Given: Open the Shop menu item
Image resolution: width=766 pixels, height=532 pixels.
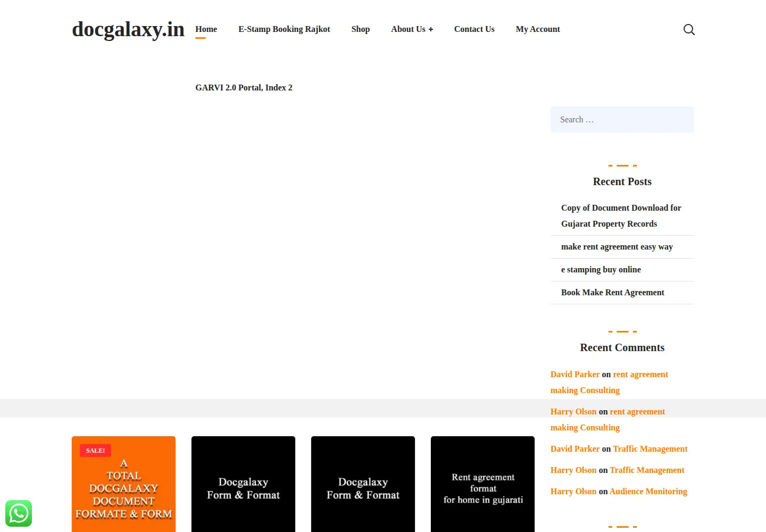Looking at the screenshot, I should (360, 29).
